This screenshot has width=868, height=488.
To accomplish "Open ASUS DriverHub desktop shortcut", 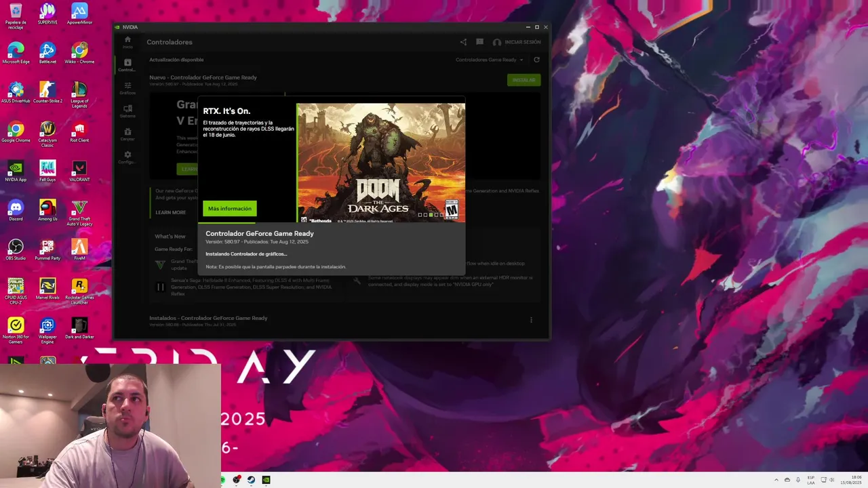I will point(16,93).
